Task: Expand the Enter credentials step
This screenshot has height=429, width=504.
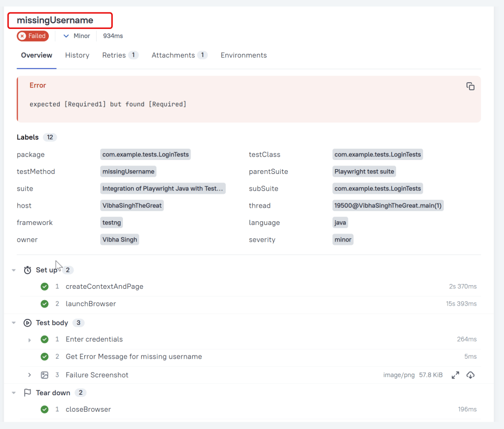Action: 30,340
